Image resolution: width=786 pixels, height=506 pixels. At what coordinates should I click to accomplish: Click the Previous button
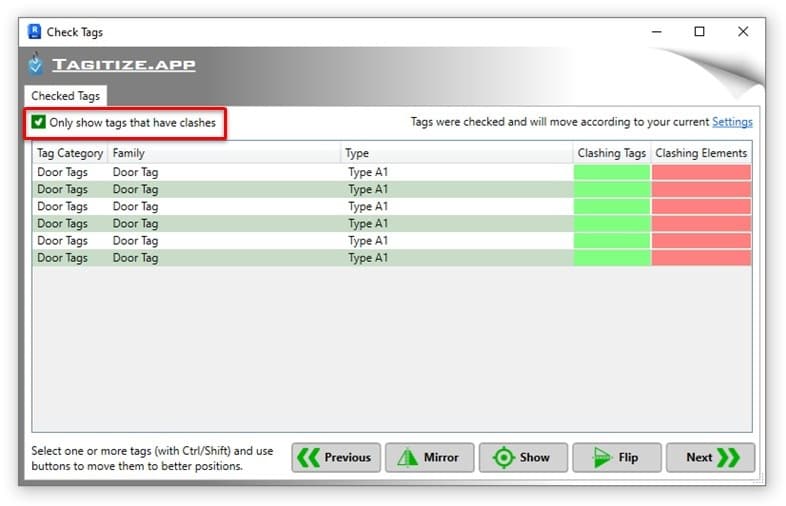pyautogui.click(x=336, y=457)
